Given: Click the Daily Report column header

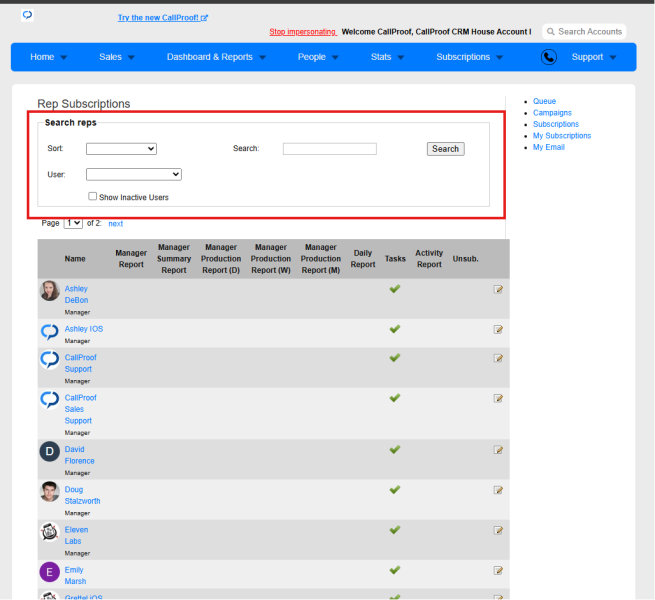Looking at the screenshot, I should (x=363, y=259).
